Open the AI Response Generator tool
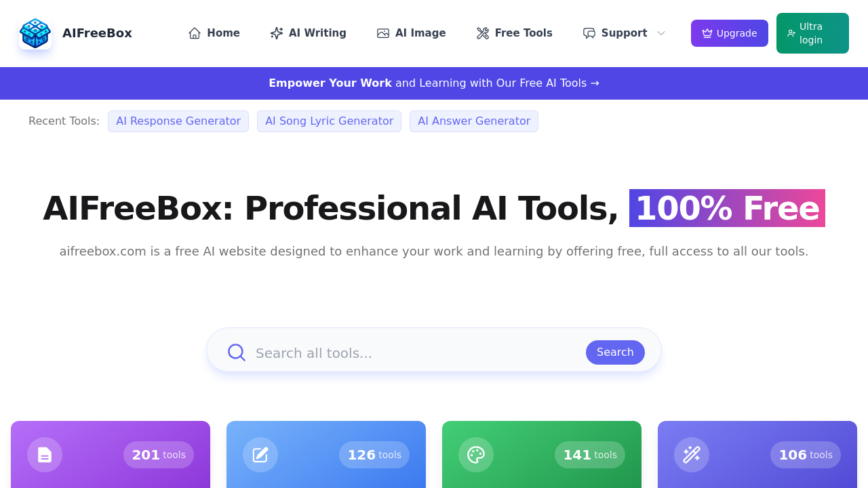This screenshot has width=868, height=488. 178,121
